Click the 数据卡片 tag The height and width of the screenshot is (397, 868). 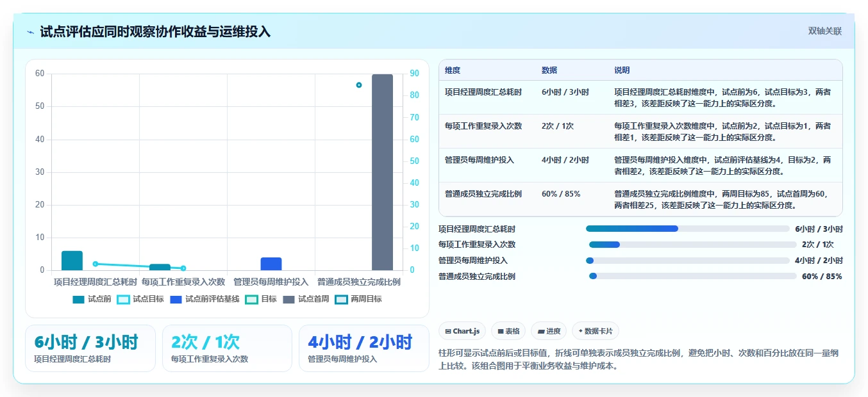(596, 331)
